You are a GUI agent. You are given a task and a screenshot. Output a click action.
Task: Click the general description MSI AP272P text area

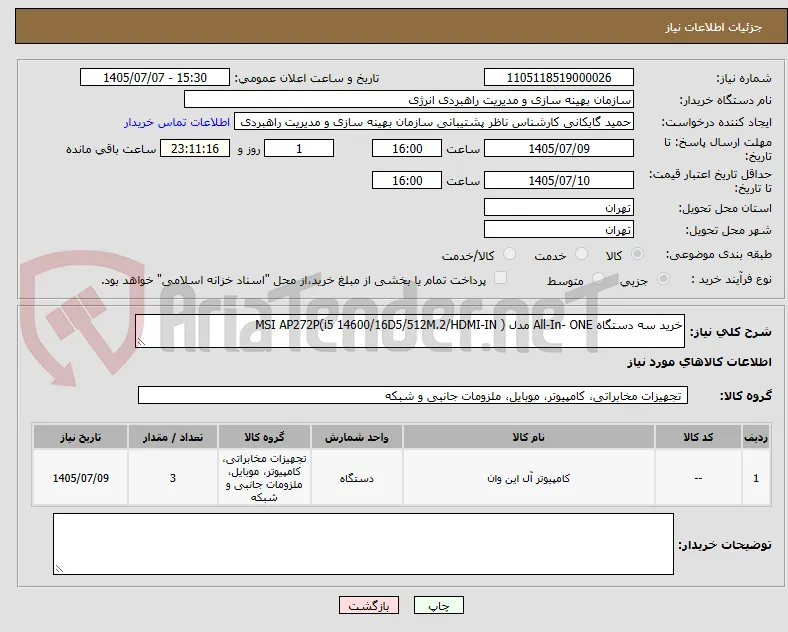point(410,331)
